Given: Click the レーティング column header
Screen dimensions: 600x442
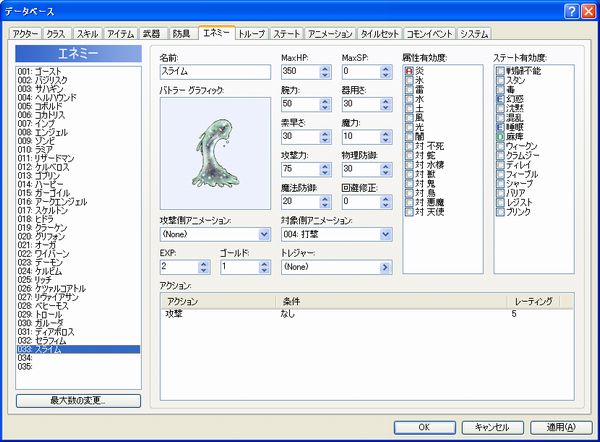Looking at the screenshot, I should (533, 302).
